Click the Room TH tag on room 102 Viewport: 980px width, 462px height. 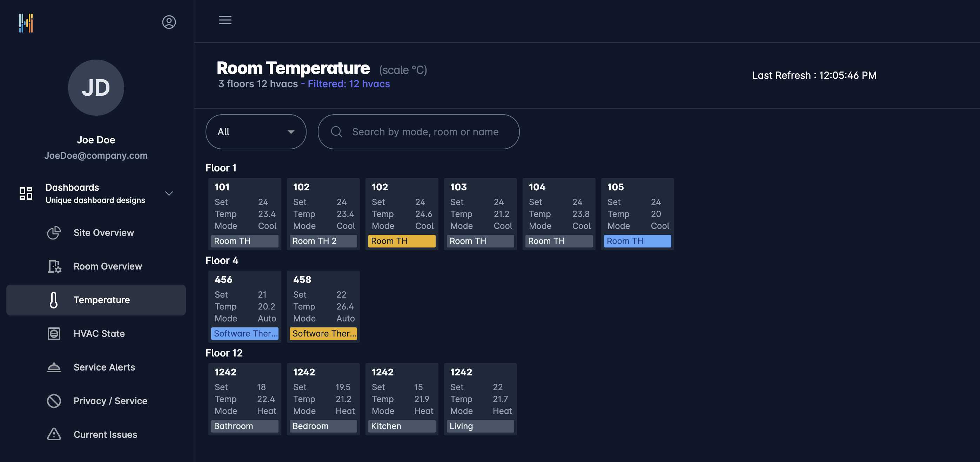[x=402, y=241]
